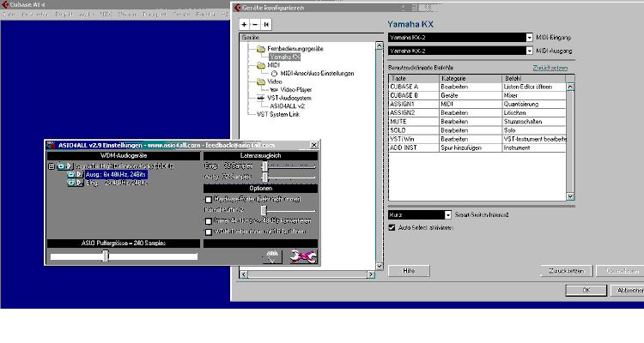Open MIDI-Ausgang Yamaha KX-2 dropdown
Screen dimensions: 644x343
pyautogui.click(x=529, y=51)
